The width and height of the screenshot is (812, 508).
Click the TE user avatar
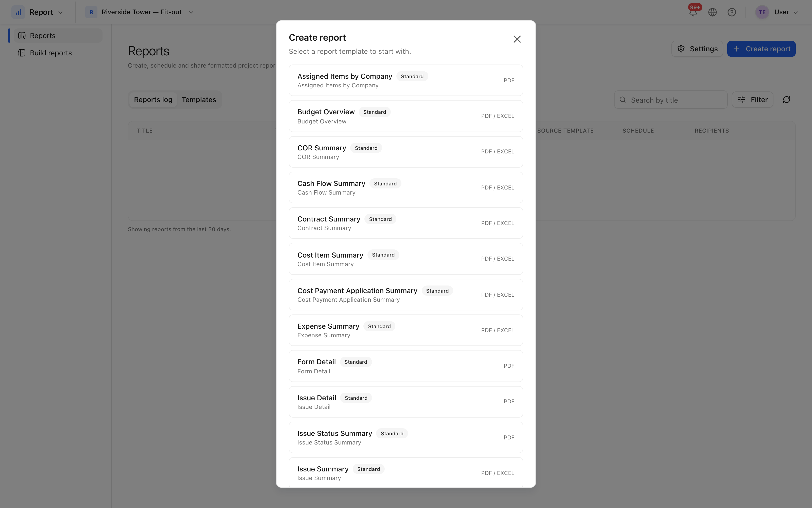pyautogui.click(x=762, y=12)
